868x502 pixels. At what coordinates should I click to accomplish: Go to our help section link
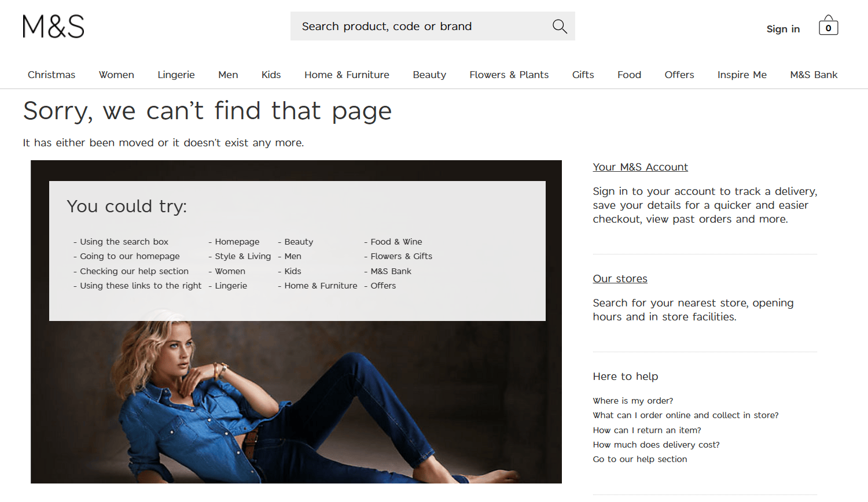[x=639, y=459]
